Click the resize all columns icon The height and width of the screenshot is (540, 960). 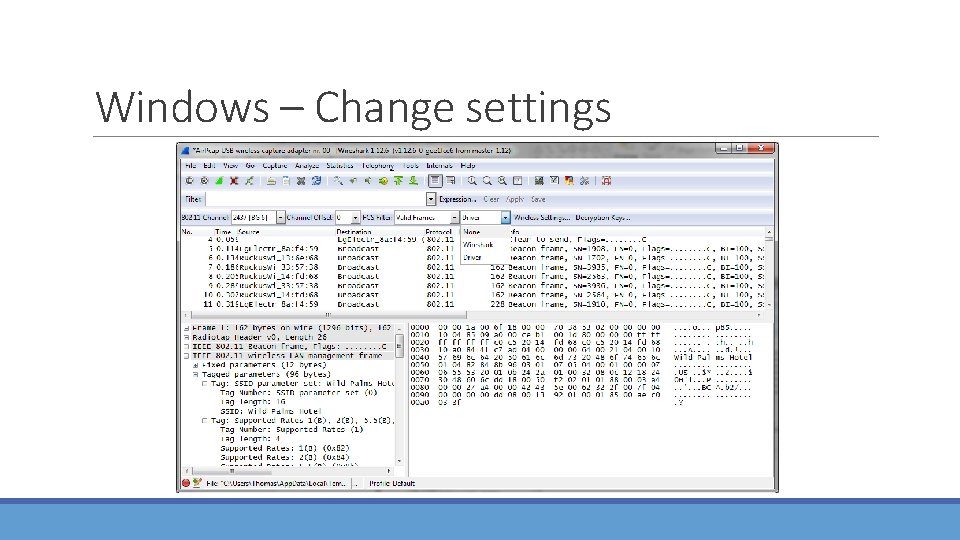point(517,181)
